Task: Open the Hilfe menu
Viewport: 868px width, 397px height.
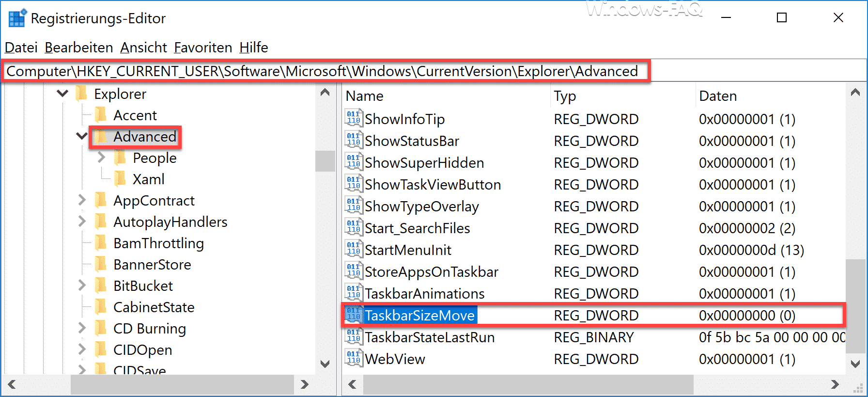Action: point(254,48)
